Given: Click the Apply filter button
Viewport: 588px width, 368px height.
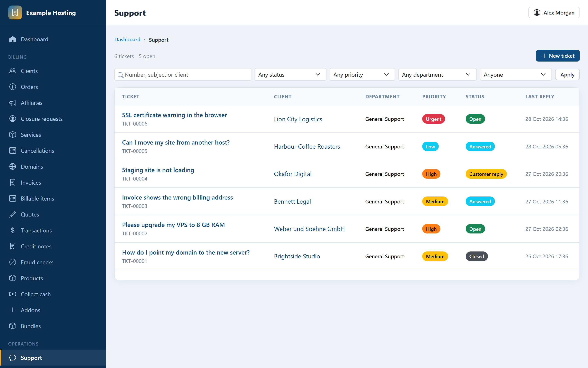Looking at the screenshot, I should pos(567,74).
